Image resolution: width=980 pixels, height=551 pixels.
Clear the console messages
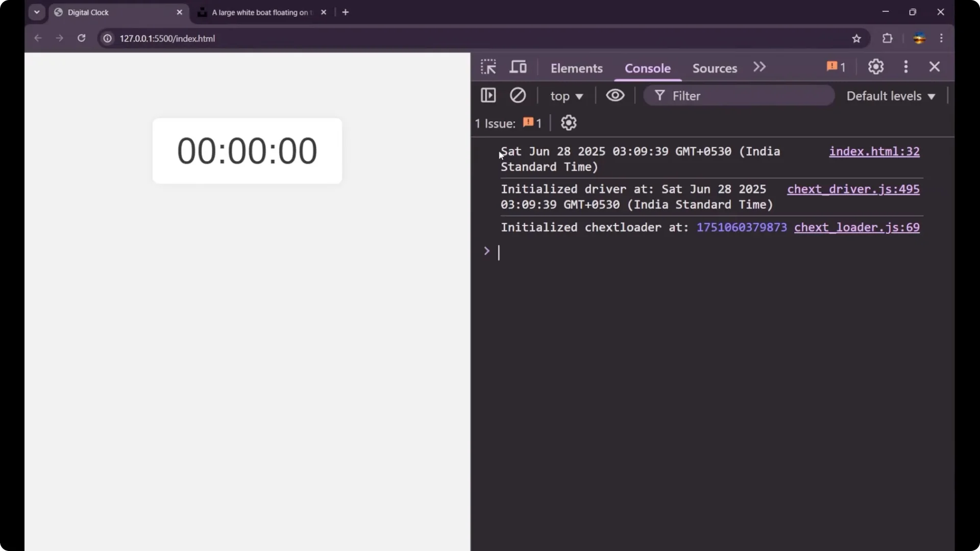coord(518,95)
